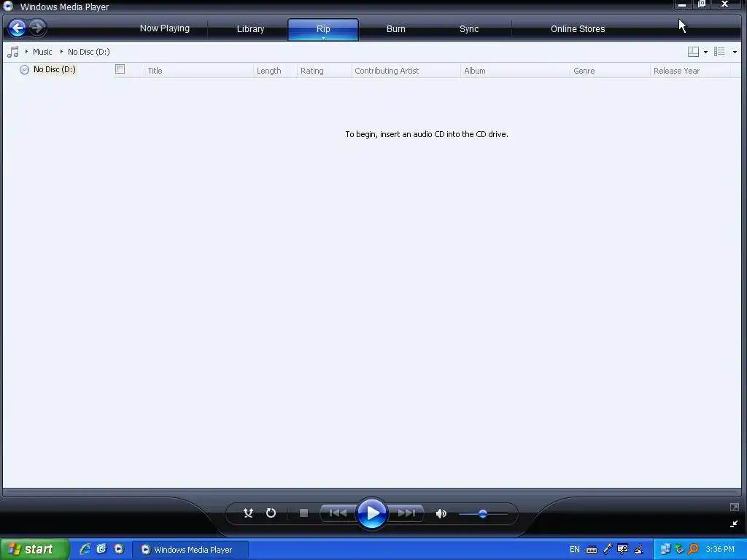Image resolution: width=747 pixels, height=560 pixels.
Task: Sort by the Length column header
Action: point(274,71)
